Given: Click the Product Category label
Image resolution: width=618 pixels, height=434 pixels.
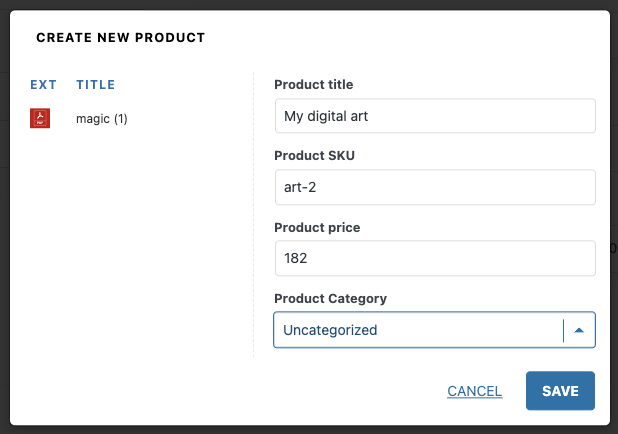Looking at the screenshot, I should pos(330,298).
